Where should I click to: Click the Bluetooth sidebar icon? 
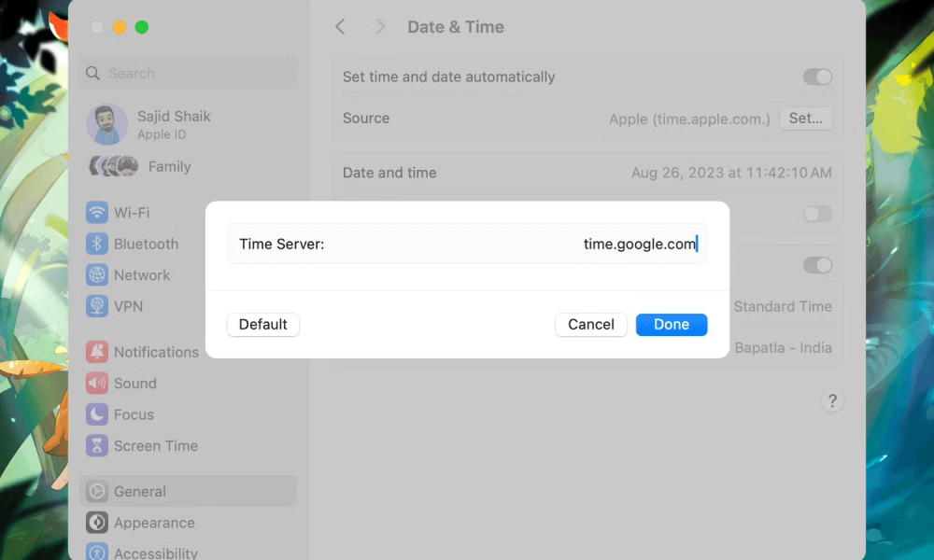click(97, 244)
